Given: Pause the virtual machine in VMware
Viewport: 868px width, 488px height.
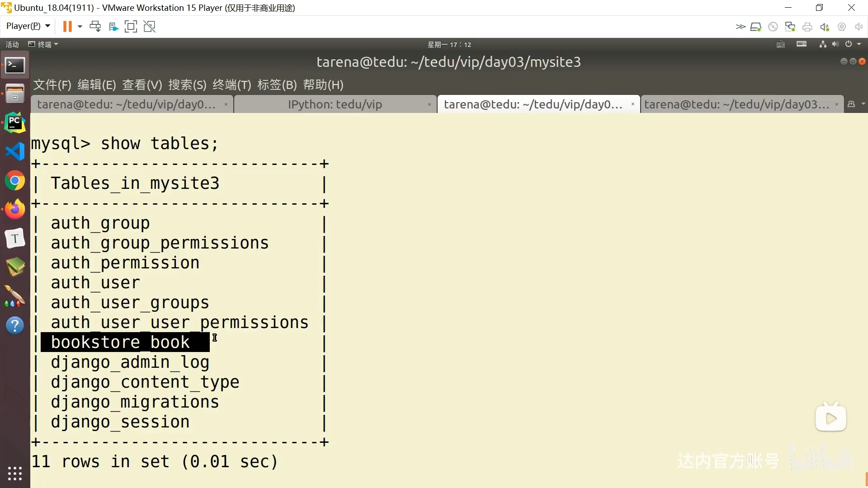Looking at the screenshot, I should pos(67,27).
